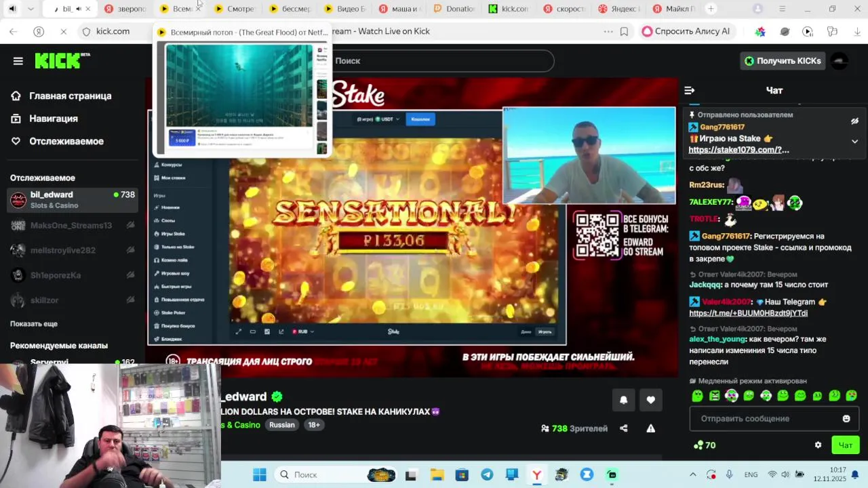The image size is (868, 488).
Task: Click the Russian language tag
Action: (281, 425)
